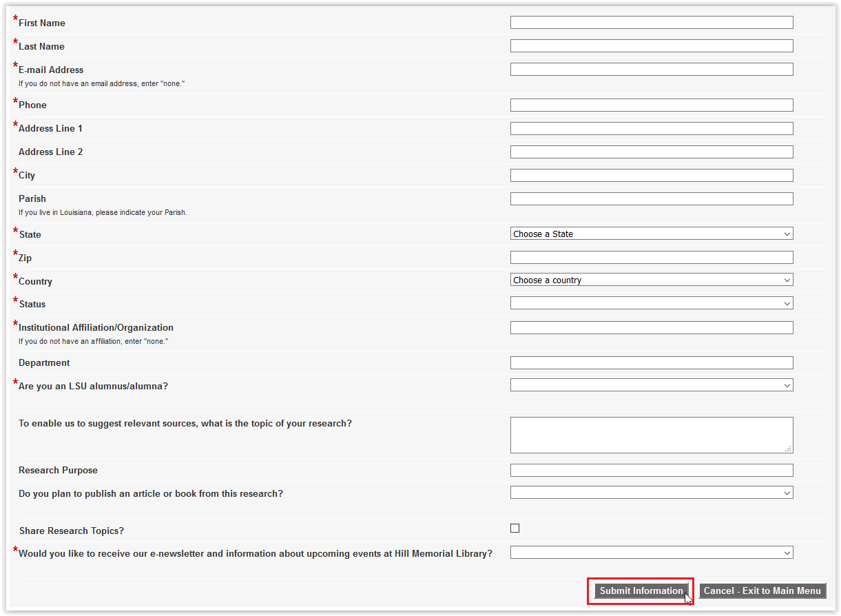This screenshot has height=616, width=841.
Task: Click the Address Line 1 field
Action: coord(651,128)
